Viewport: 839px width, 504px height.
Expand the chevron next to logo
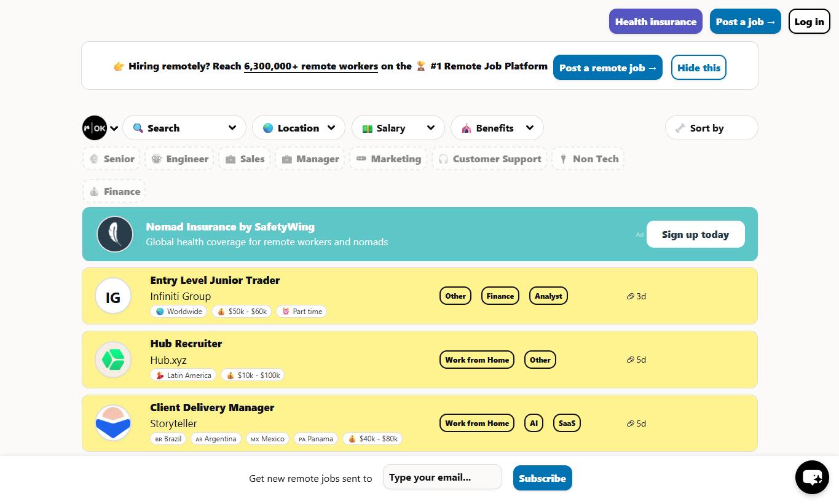(114, 128)
